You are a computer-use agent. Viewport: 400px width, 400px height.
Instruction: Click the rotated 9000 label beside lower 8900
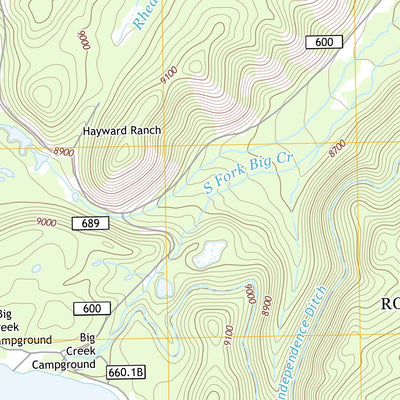coord(250,294)
